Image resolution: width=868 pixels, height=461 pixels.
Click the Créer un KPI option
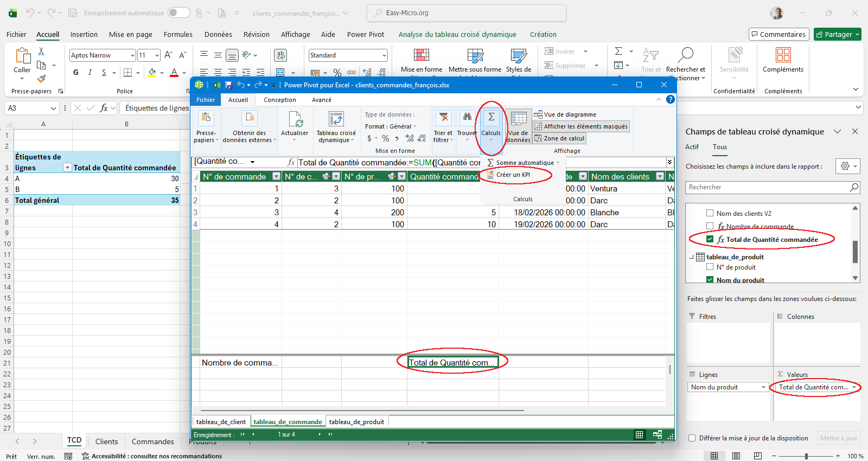pos(513,175)
